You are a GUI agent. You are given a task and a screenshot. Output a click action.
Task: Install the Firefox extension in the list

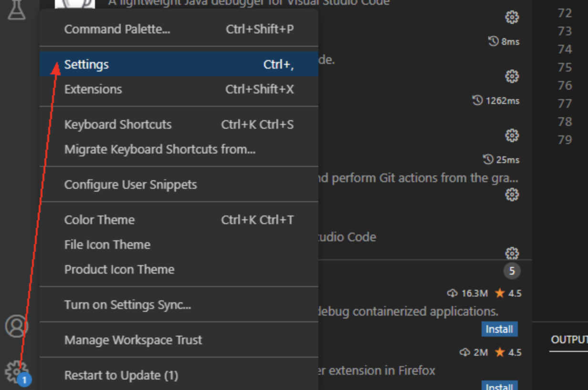pyautogui.click(x=499, y=386)
